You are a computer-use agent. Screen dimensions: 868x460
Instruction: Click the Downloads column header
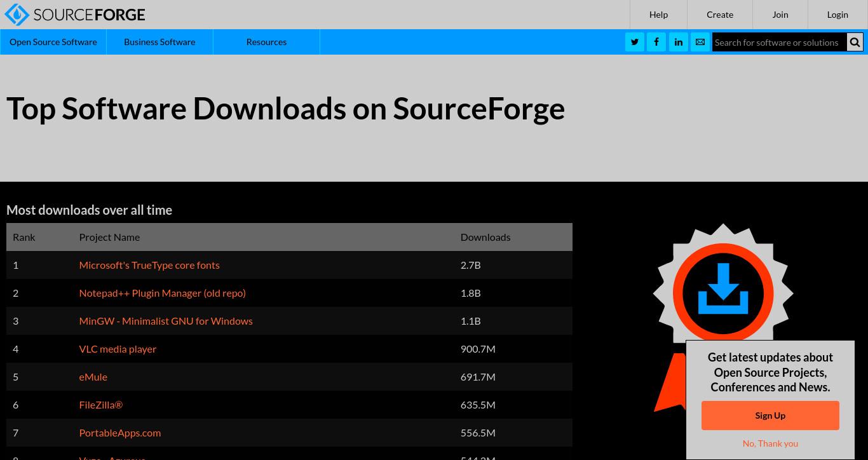485,237
